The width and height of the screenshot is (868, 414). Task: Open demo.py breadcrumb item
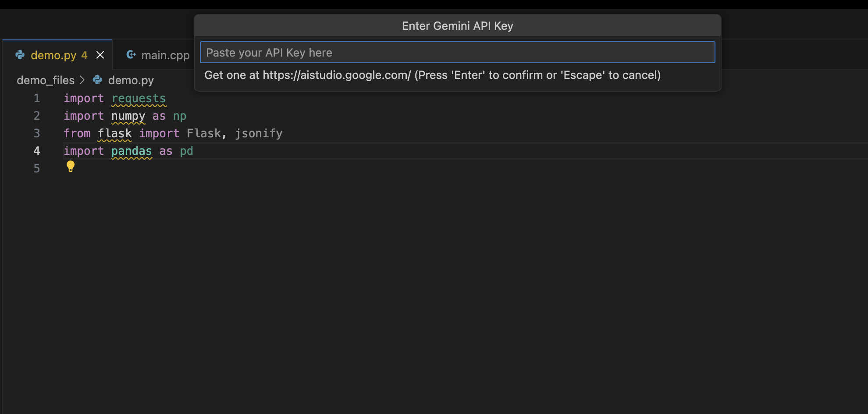[x=131, y=80]
